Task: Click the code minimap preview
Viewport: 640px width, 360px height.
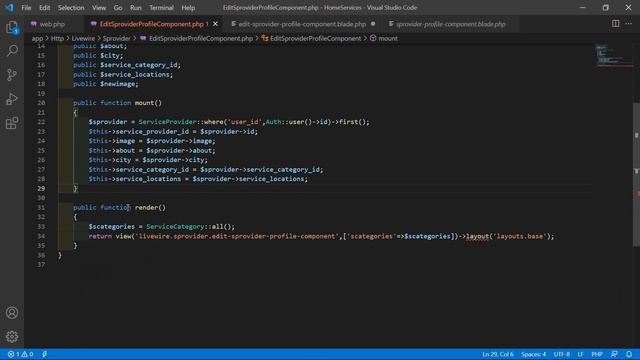Action: tap(612, 56)
